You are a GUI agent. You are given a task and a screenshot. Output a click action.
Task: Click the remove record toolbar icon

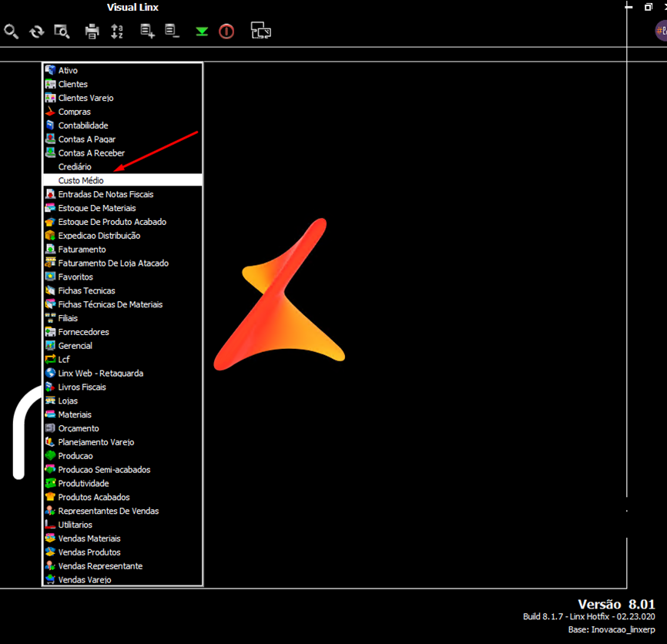point(172,32)
